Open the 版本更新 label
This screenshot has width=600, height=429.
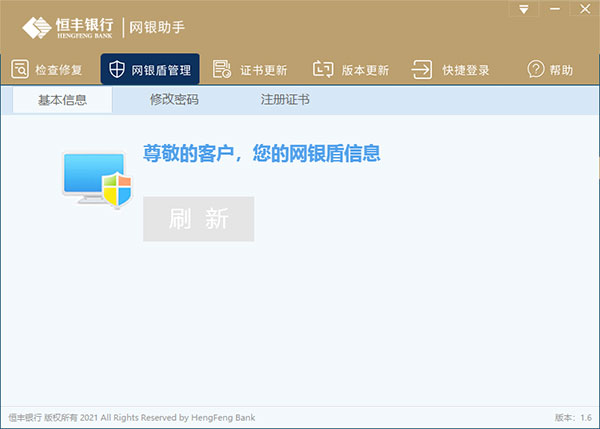tap(365, 70)
